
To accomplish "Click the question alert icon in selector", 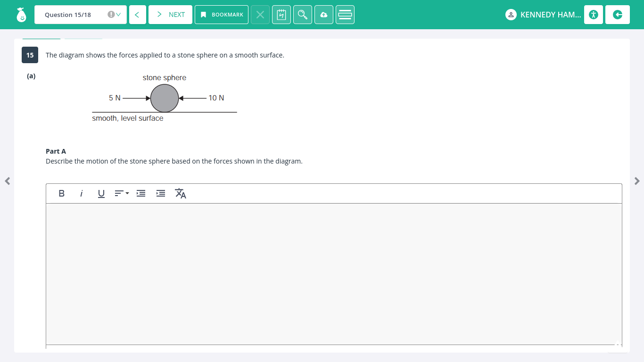I will pos(111,15).
